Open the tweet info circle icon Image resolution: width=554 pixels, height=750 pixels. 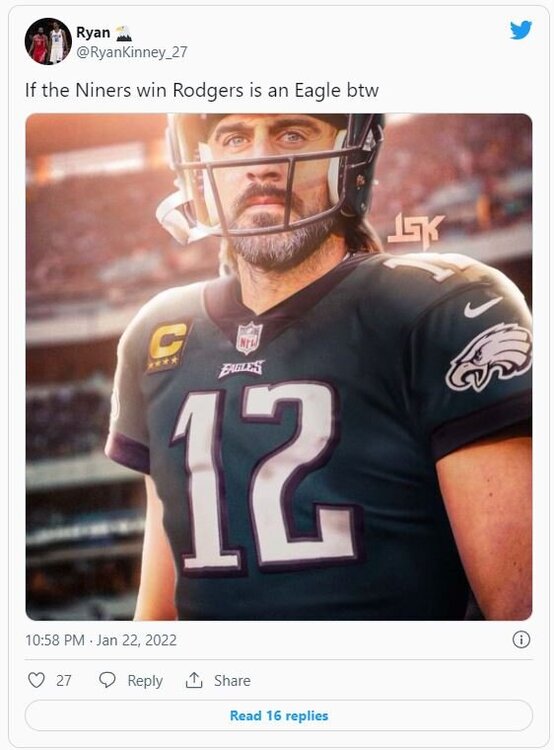(x=521, y=640)
